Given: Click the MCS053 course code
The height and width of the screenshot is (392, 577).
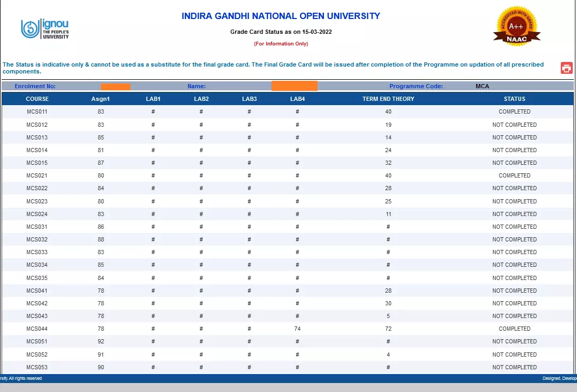Looking at the screenshot, I should tap(37, 367).
